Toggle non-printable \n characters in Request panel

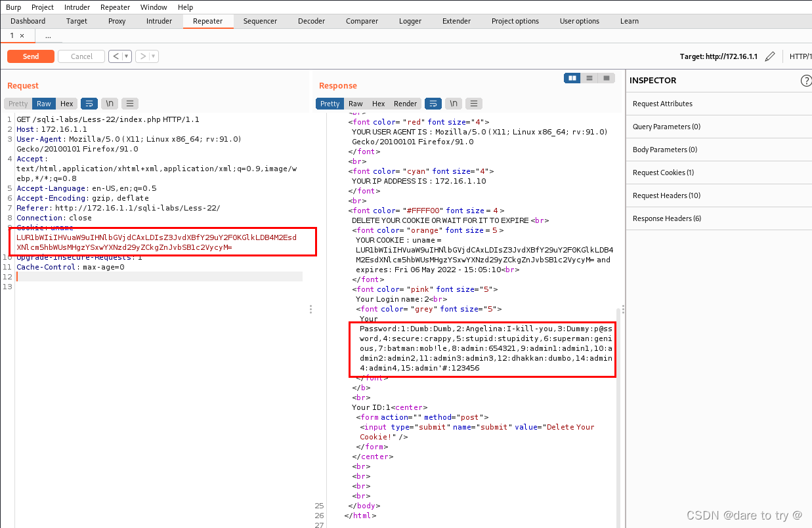pyautogui.click(x=110, y=104)
